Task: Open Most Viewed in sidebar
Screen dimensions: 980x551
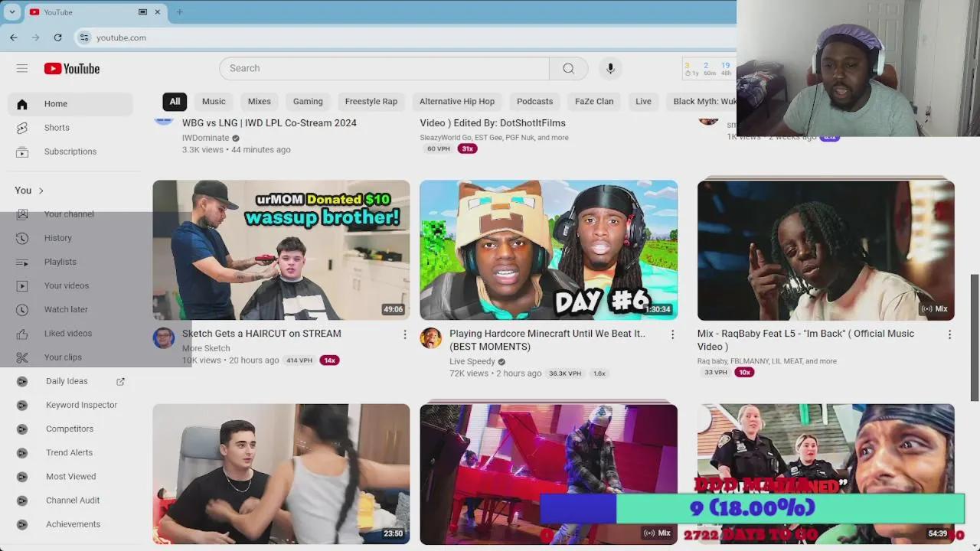Action: [x=70, y=476]
